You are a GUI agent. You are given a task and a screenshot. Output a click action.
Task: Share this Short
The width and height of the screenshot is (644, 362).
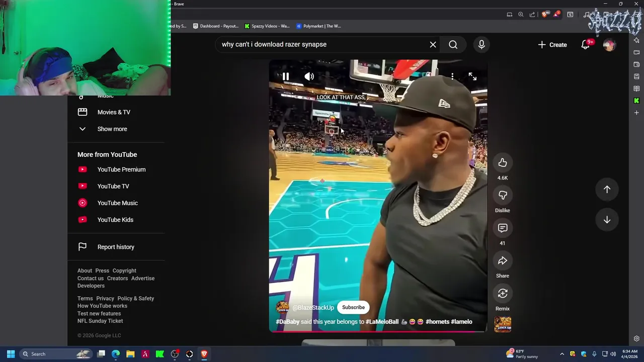point(503,260)
